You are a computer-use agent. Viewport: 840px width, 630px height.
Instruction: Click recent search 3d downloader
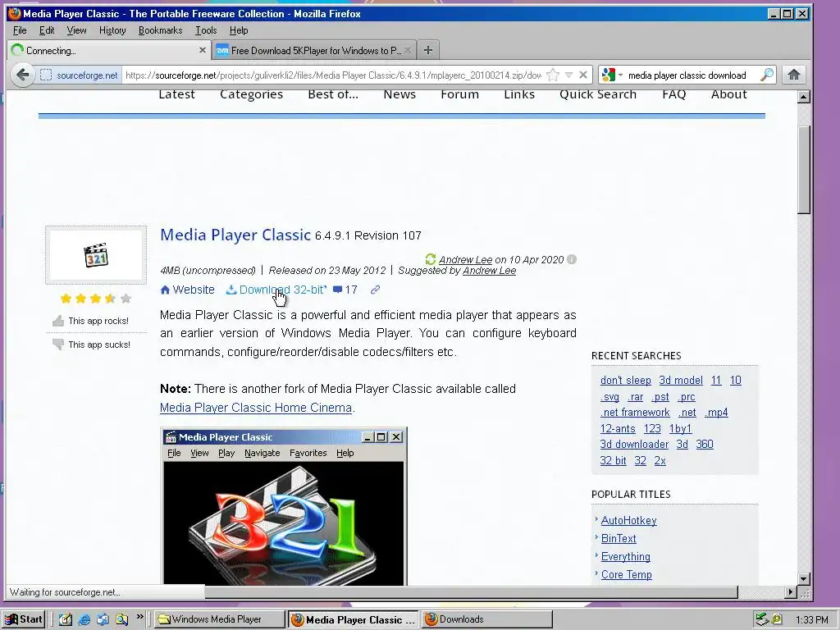pos(634,444)
